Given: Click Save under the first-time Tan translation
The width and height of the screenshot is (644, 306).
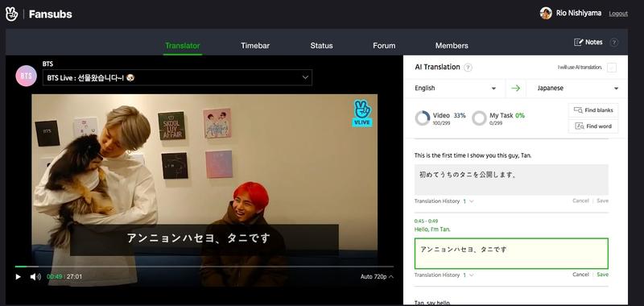Looking at the screenshot, I should click(x=602, y=201).
